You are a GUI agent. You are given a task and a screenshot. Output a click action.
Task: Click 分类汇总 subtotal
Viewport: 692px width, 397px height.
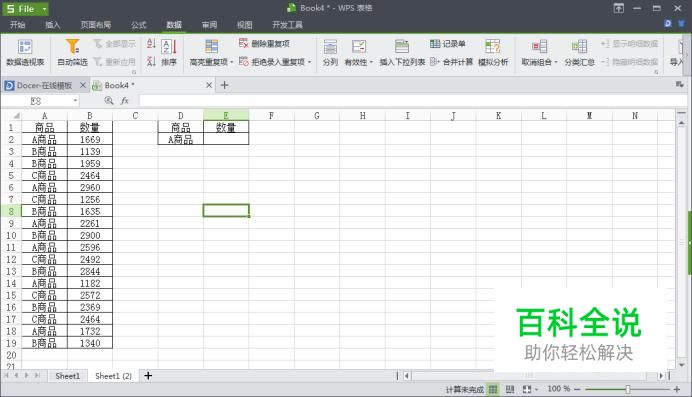tap(579, 52)
